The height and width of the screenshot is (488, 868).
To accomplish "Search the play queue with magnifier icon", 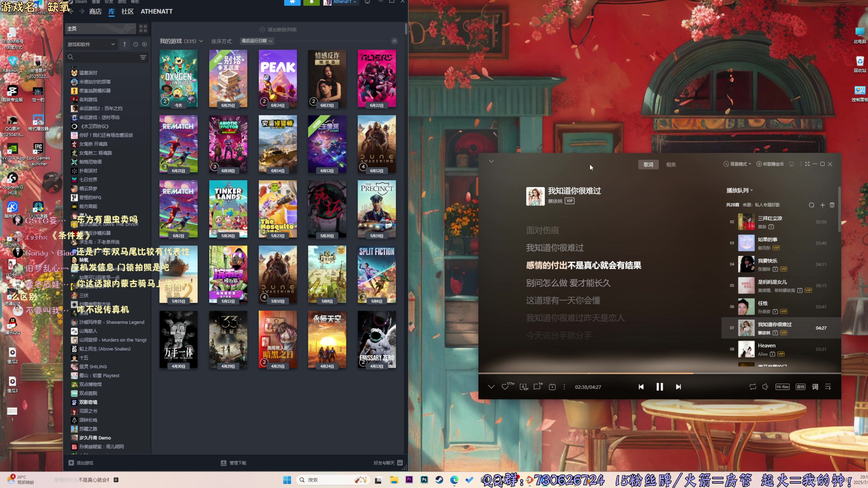I will tap(811, 205).
